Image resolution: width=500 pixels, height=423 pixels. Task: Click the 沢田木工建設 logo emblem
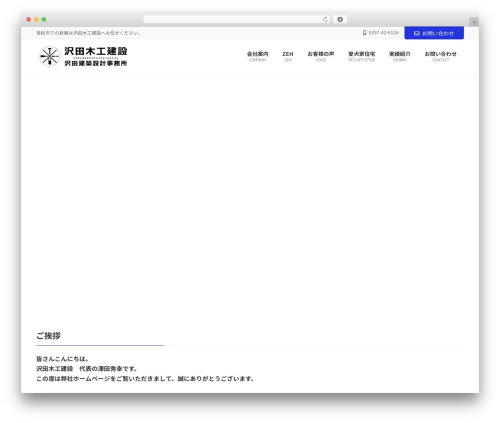tap(49, 56)
